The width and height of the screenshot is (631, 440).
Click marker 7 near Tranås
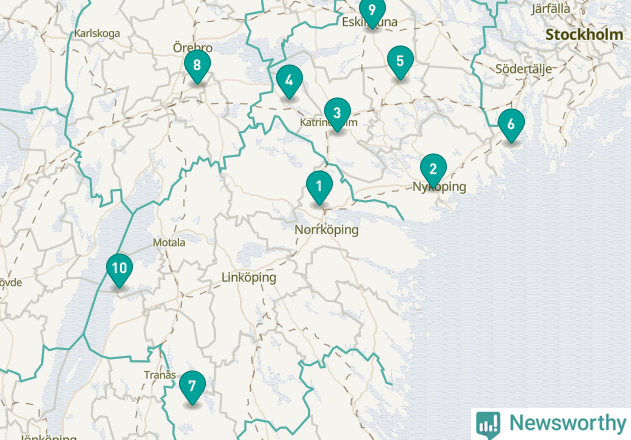point(192,388)
